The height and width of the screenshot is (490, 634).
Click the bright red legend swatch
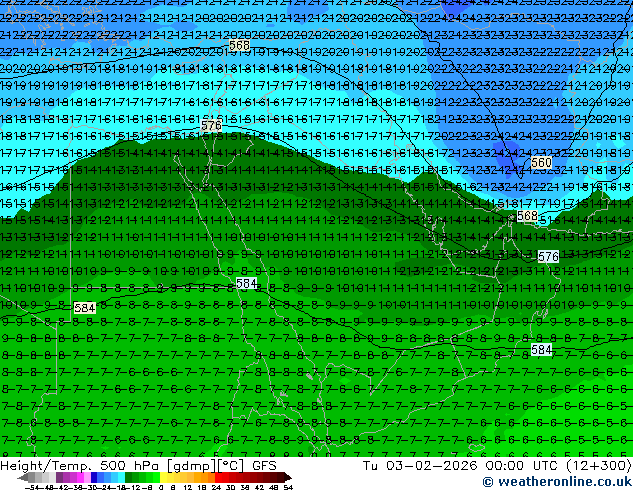(x=218, y=478)
